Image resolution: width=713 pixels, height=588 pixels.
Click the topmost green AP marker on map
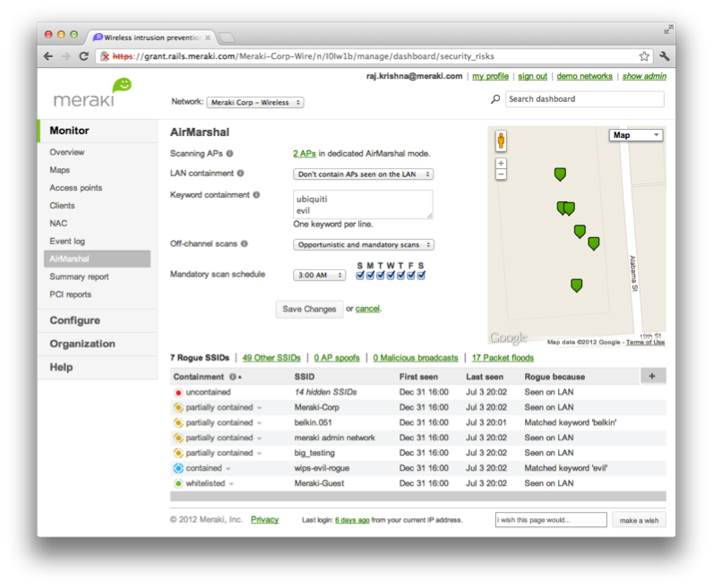(560, 174)
